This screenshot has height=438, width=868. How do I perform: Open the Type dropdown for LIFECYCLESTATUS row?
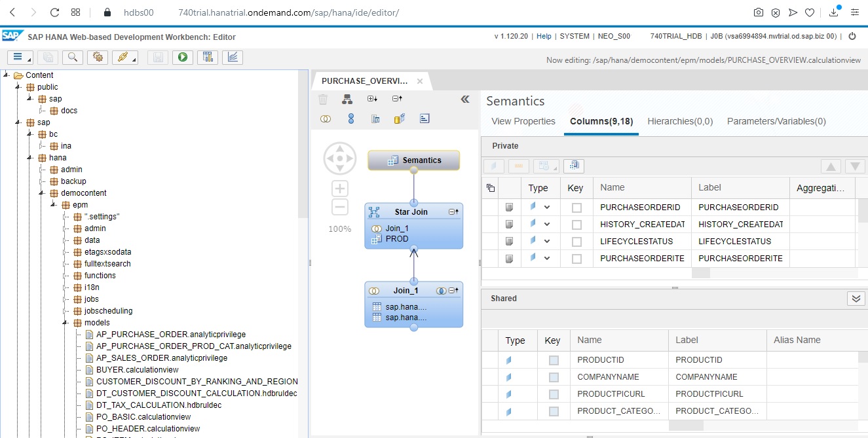click(x=548, y=240)
